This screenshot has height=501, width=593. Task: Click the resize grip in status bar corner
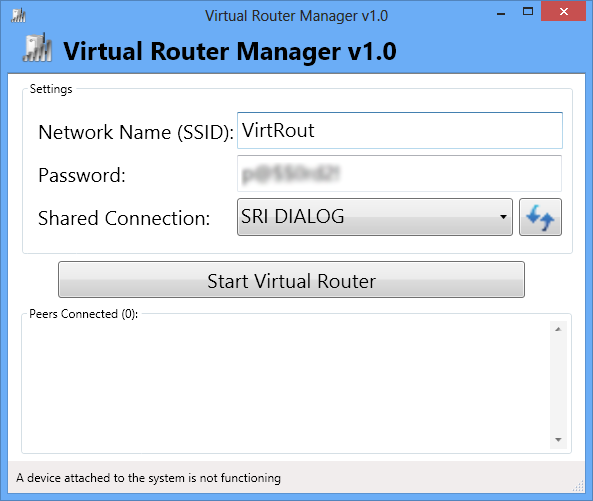[579, 486]
